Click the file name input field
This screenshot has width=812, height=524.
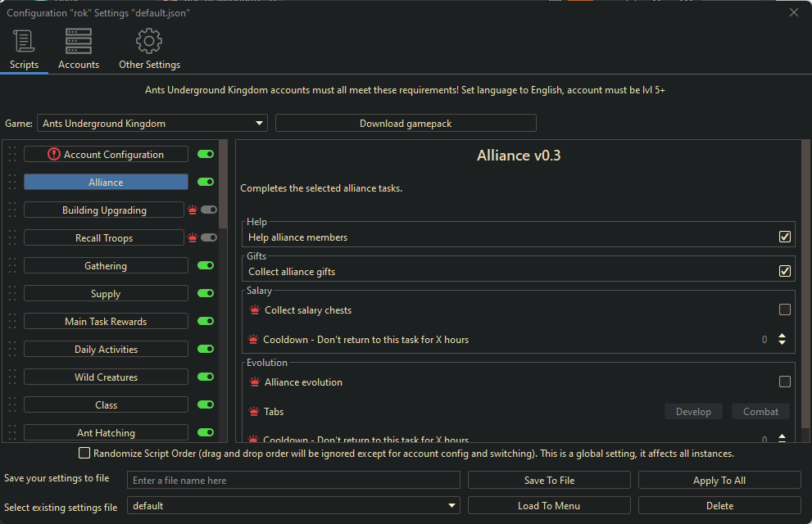pyautogui.click(x=293, y=481)
